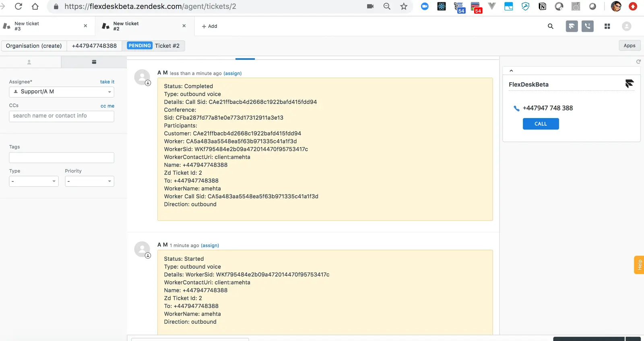Screen dimensions: 644x341
Task: Click the camera icon in address bar
Action: pos(370,6)
